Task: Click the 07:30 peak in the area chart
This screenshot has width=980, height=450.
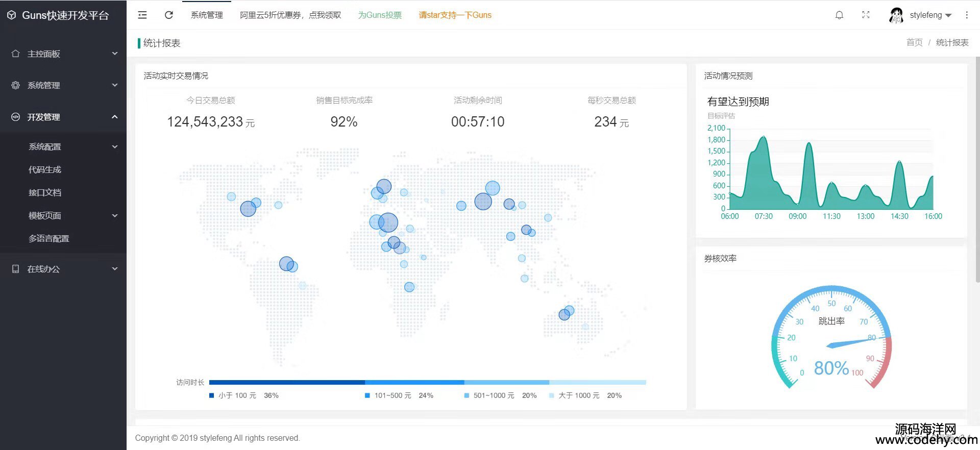Action: click(x=763, y=137)
